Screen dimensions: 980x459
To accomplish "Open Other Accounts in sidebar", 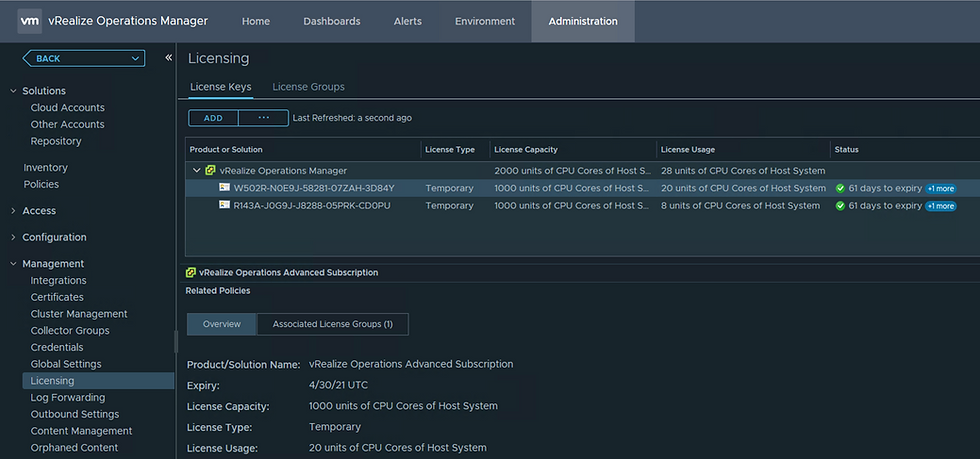I will 68,124.
